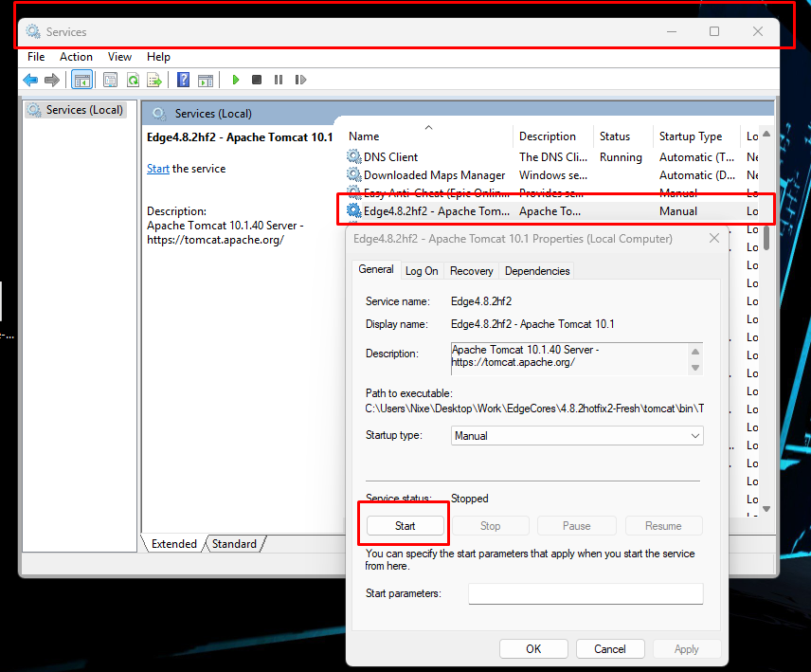
Task: Select the Standard tab at the bottom
Action: [234, 544]
